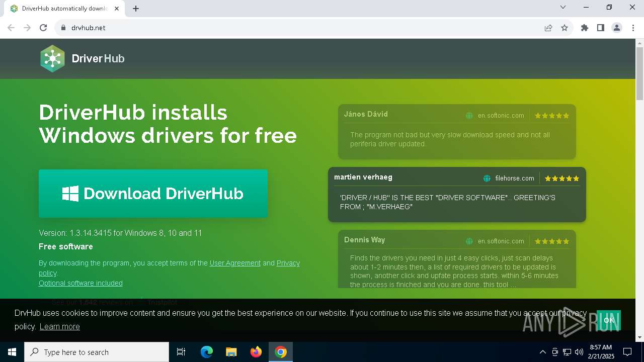This screenshot has height=362, width=644.
Task: Open the Learn more cookie link
Action: coord(59,326)
